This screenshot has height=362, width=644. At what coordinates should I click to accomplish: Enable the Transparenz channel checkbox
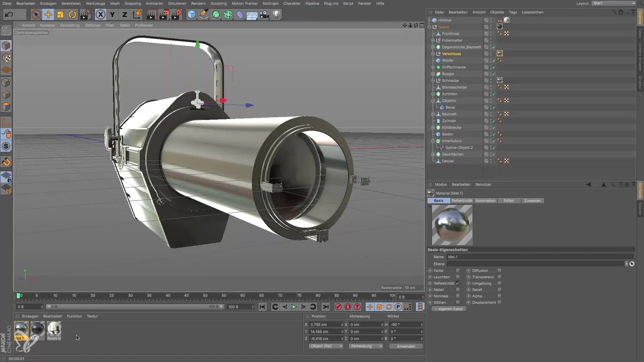click(x=499, y=277)
